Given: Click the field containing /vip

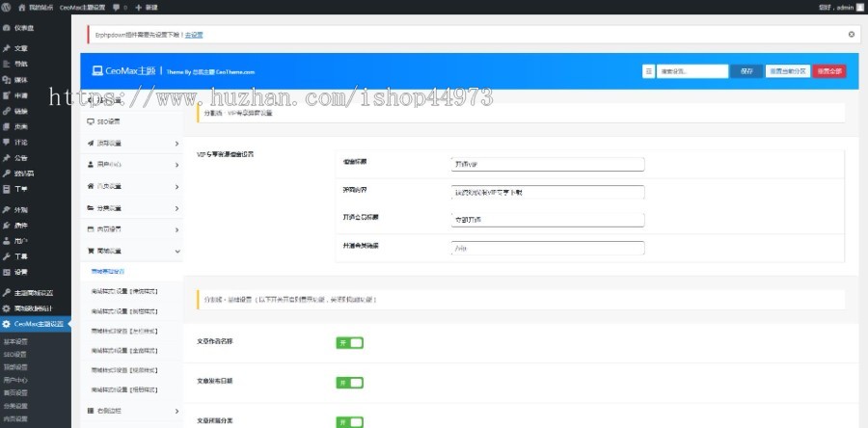Looking at the screenshot, I should click(x=548, y=249).
